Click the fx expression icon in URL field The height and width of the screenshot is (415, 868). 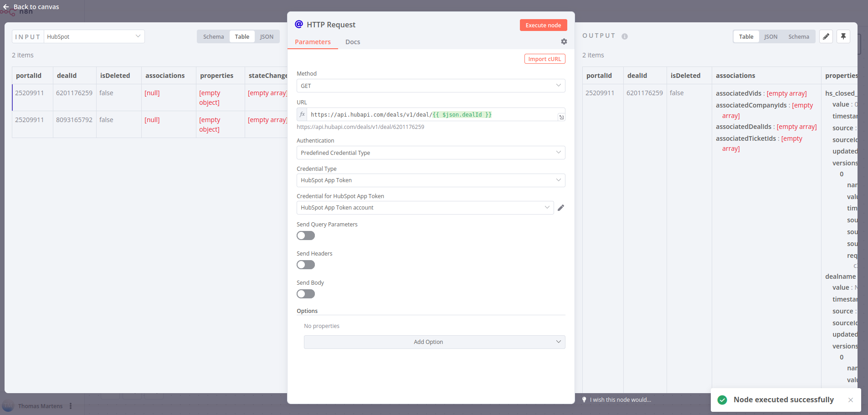point(302,114)
